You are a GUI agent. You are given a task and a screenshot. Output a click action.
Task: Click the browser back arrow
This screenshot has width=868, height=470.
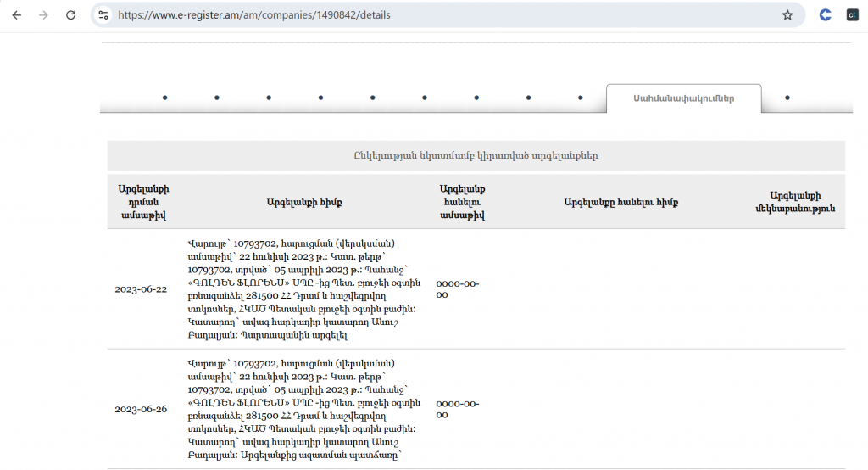17,15
